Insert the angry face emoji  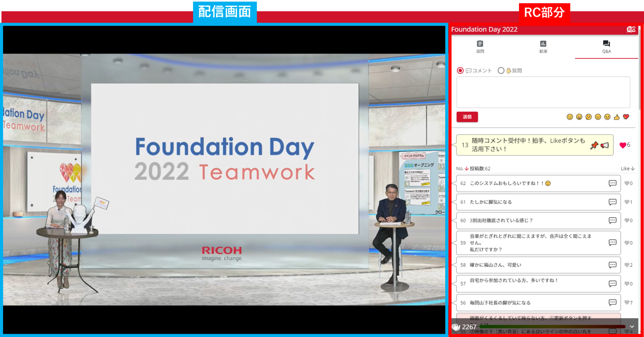click(x=607, y=117)
